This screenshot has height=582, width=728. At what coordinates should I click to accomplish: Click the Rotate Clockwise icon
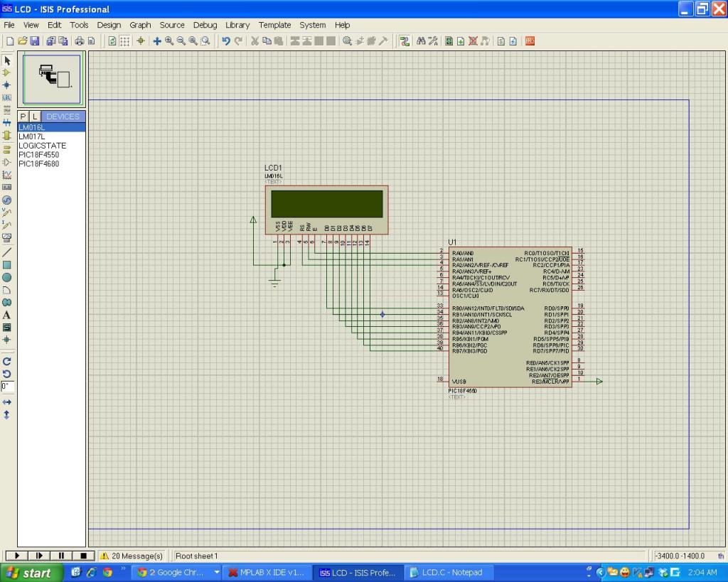point(7,361)
